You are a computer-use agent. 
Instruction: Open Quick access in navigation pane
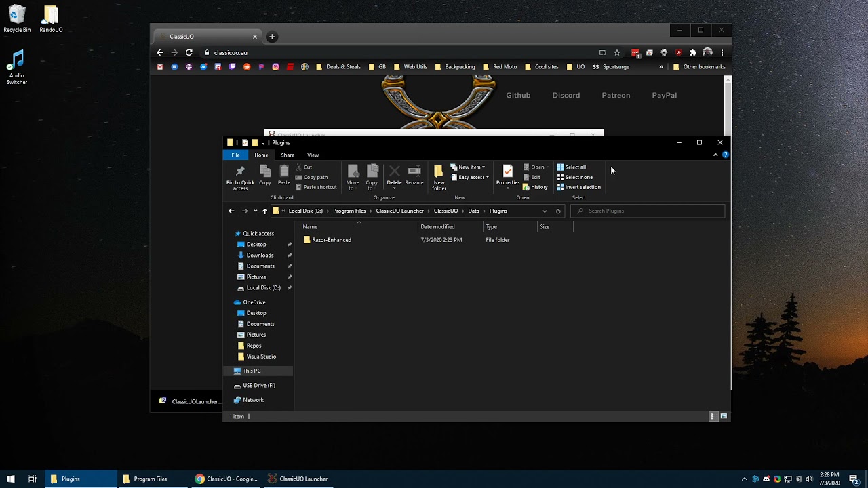tap(258, 233)
